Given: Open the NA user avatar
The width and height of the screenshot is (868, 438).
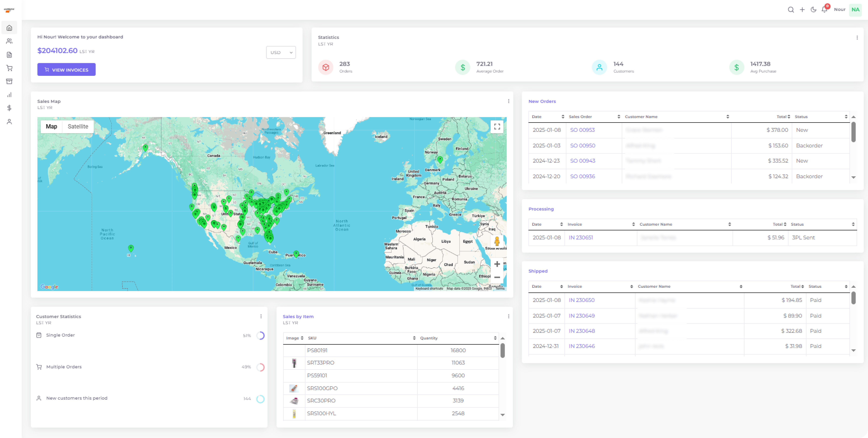Looking at the screenshot, I should pos(855,9).
